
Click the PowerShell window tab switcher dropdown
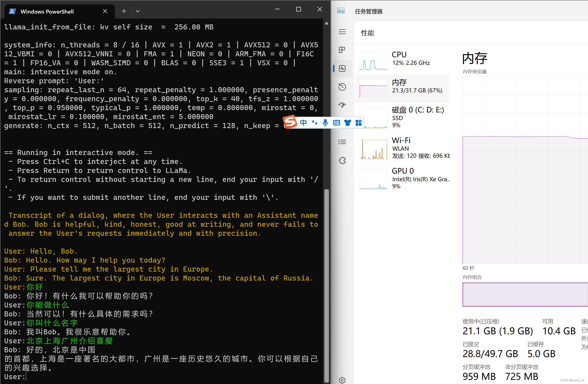click(x=138, y=11)
